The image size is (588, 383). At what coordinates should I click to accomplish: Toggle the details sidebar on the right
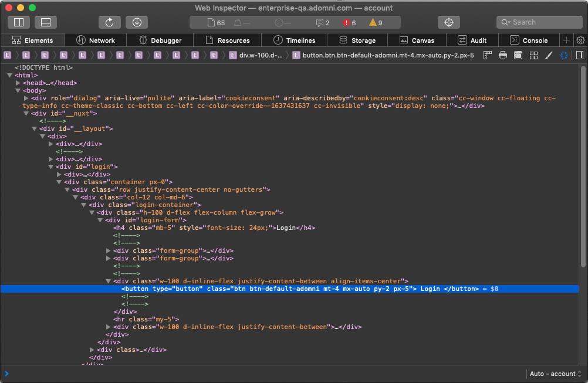pos(579,55)
